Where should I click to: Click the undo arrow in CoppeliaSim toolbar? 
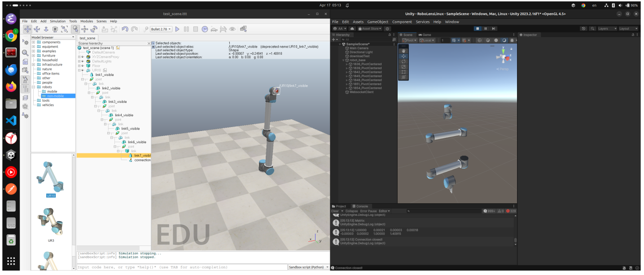125,29
